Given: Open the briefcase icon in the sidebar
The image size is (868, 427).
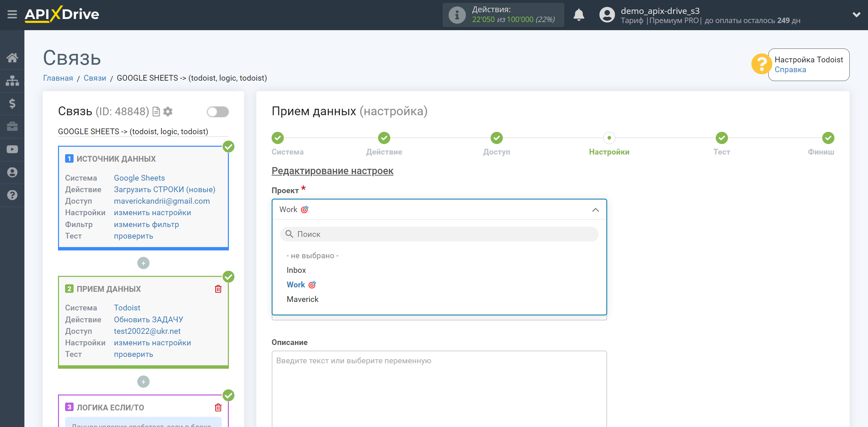Looking at the screenshot, I should 12,126.
